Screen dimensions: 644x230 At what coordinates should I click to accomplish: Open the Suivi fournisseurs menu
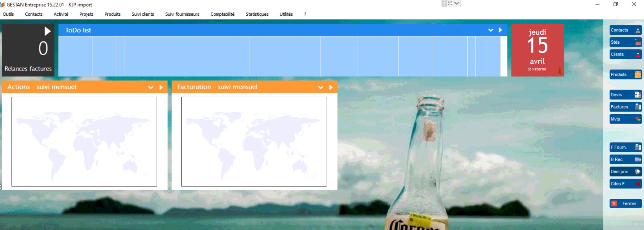[x=182, y=14]
